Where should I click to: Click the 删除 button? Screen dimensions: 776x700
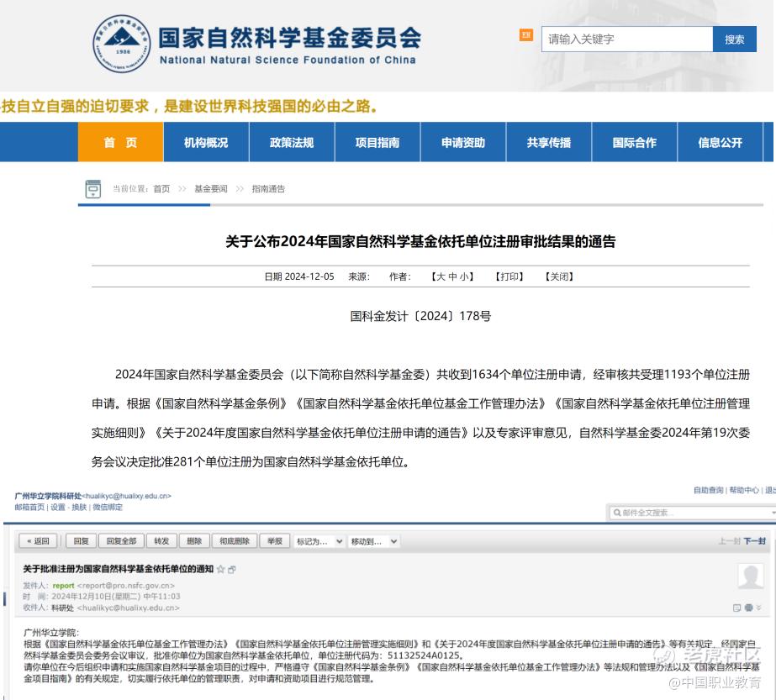point(194,541)
